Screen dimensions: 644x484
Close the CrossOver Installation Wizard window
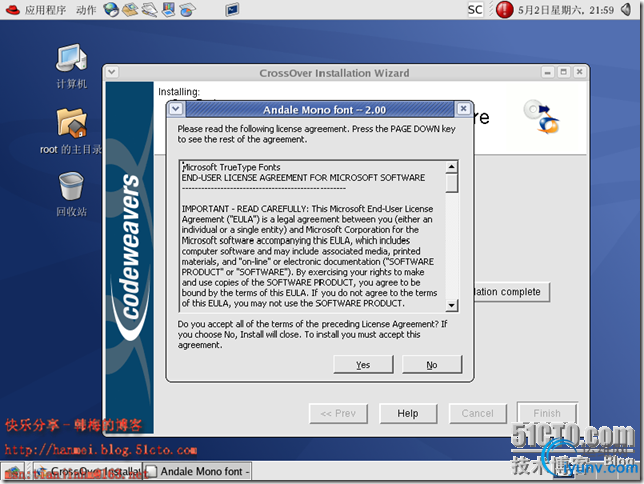580,72
